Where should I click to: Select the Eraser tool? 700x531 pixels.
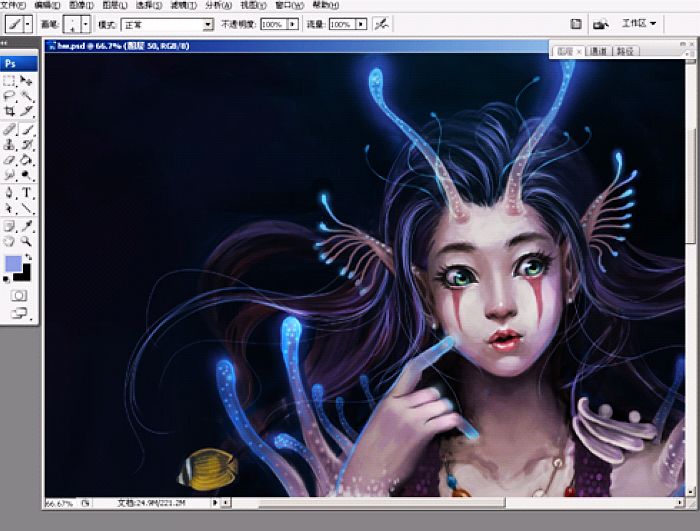click(x=9, y=160)
